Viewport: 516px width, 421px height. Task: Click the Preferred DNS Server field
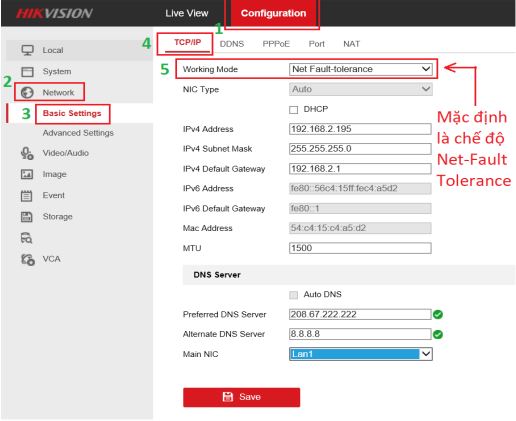point(360,314)
